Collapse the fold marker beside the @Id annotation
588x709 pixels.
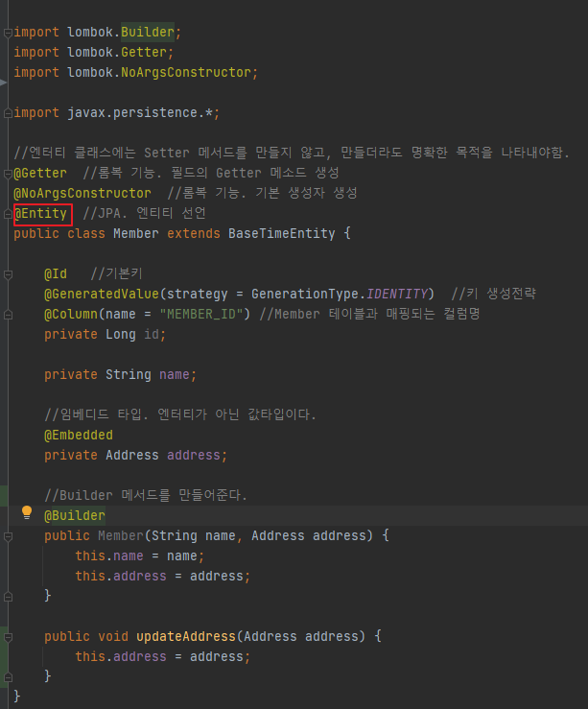(x=8, y=274)
